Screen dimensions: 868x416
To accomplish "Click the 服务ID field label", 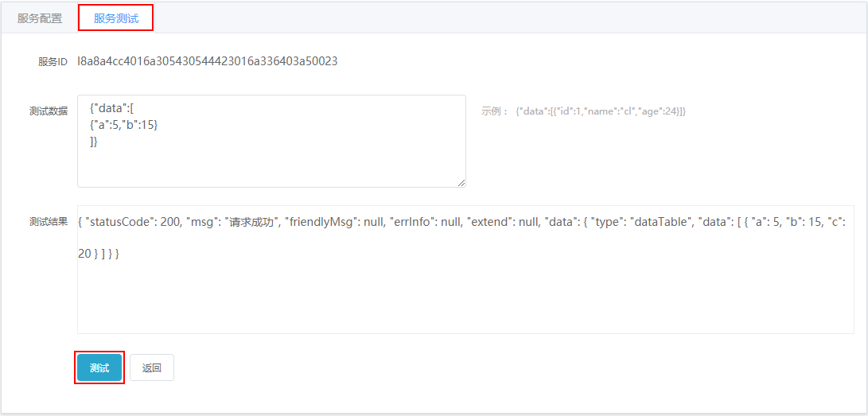I will (x=53, y=62).
